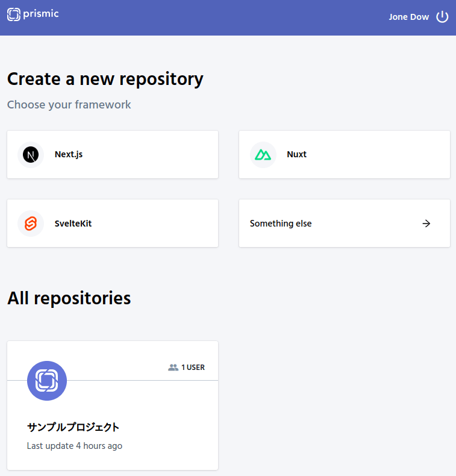Click Last update 4 hours ago text

(75, 446)
